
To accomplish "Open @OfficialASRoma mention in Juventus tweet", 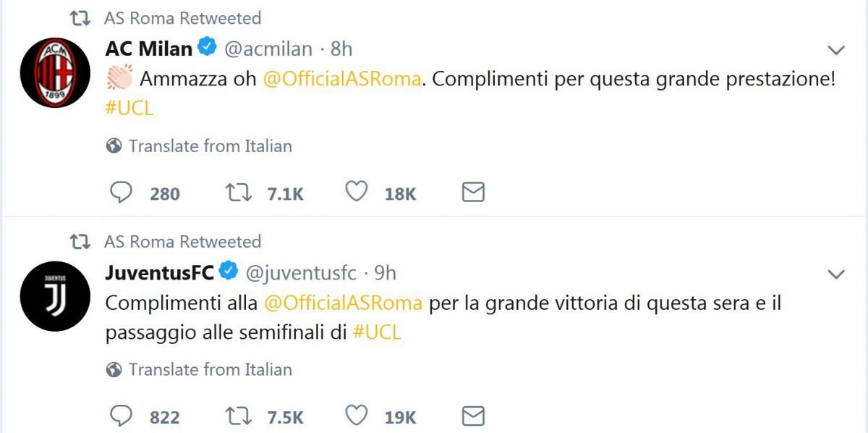I will pos(344,303).
